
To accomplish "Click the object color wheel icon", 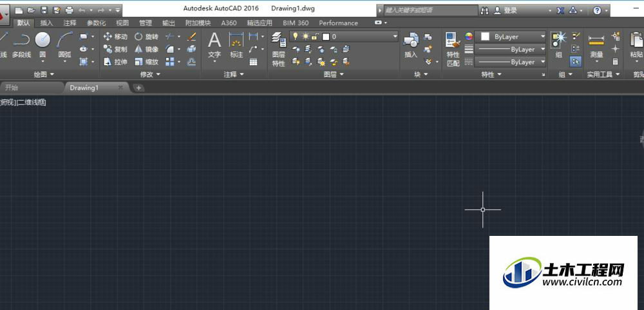I will (x=469, y=37).
